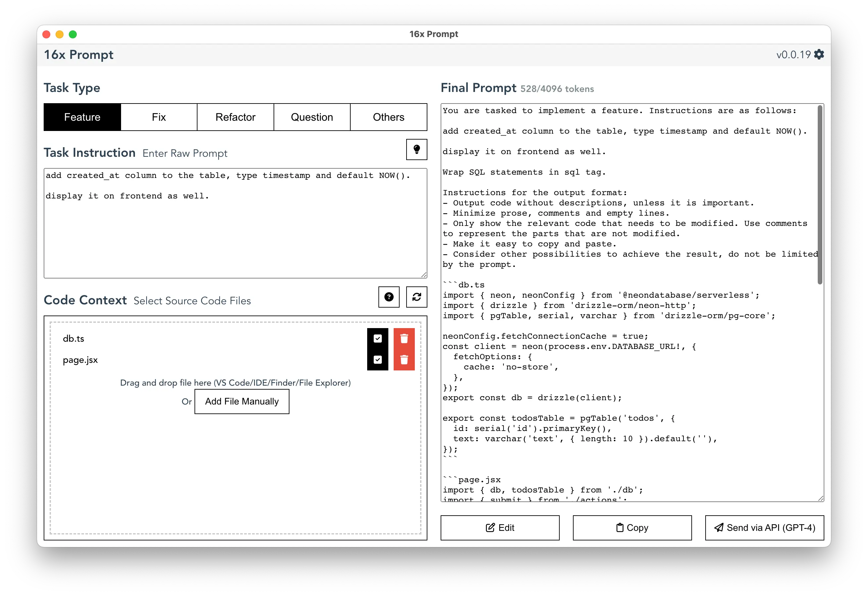
Task: Click the Task Instruction input field
Action: tap(236, 220)
